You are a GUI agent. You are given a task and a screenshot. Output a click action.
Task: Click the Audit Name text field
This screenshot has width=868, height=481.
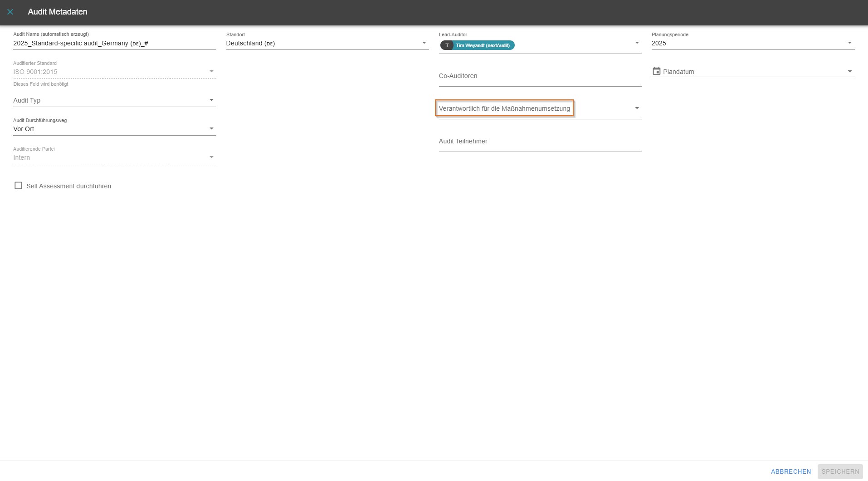click(114, 44)
